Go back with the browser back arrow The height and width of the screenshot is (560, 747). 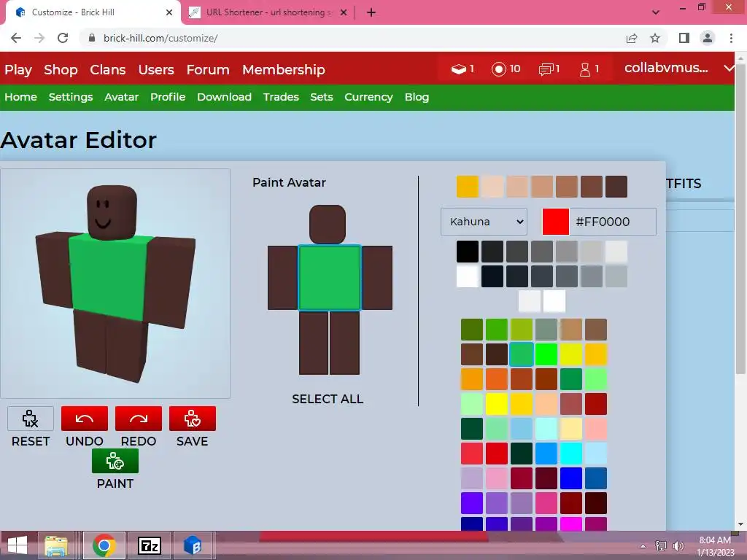click(x=16, y=38)
